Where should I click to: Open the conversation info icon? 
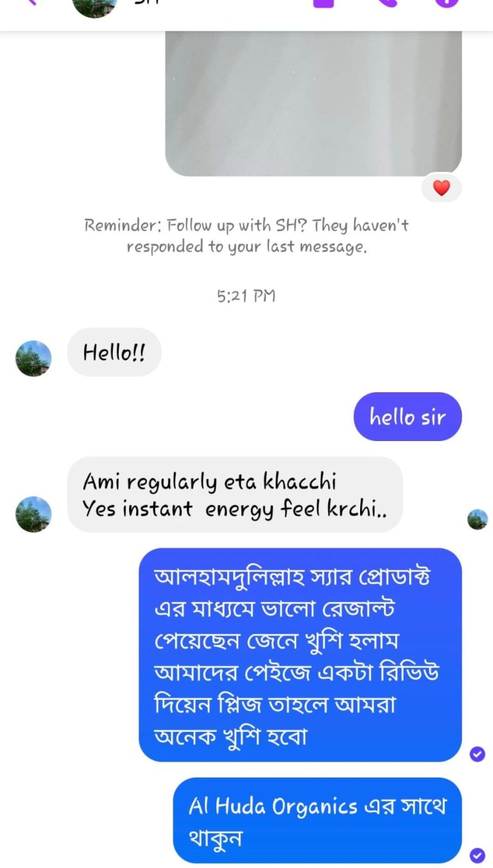pyautogui.click(x=446, y=3)
